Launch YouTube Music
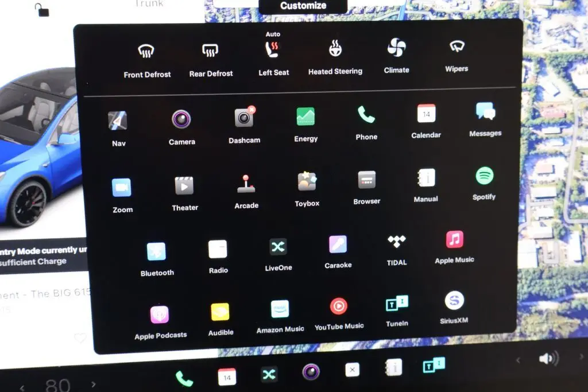The image size is (588, 392). pyautogui.click(x=339, y=314)
